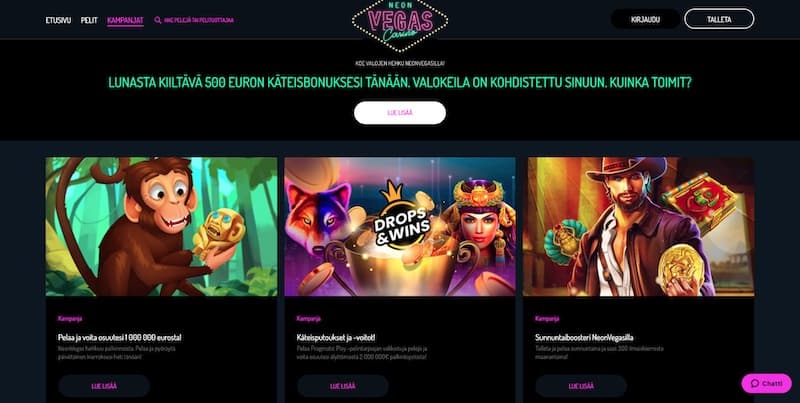Image resolution: width=800 pixels, height=403 pixels.
Task: Open the Pelit menu item
Action: 89,20
